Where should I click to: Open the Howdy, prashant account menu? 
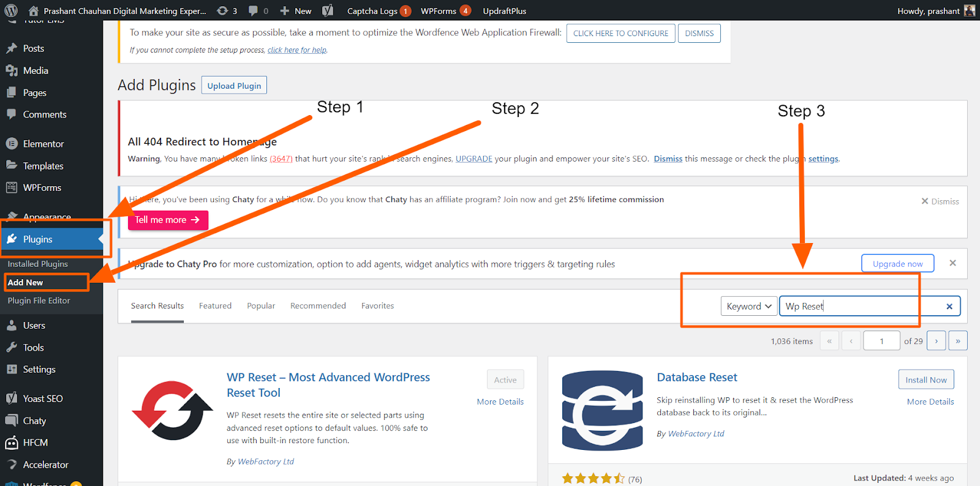[x=936, y=10]
